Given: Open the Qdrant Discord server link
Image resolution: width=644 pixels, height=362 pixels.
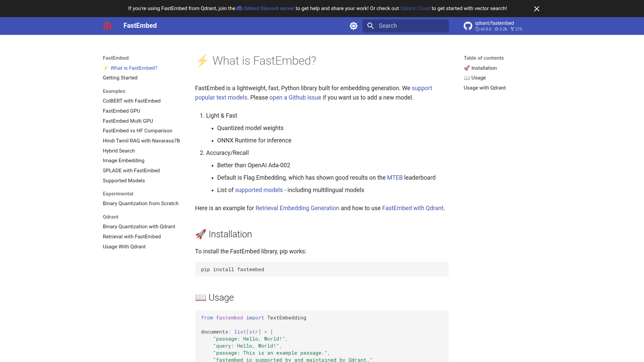Looking at the screenshot, I should coord(265,8).
